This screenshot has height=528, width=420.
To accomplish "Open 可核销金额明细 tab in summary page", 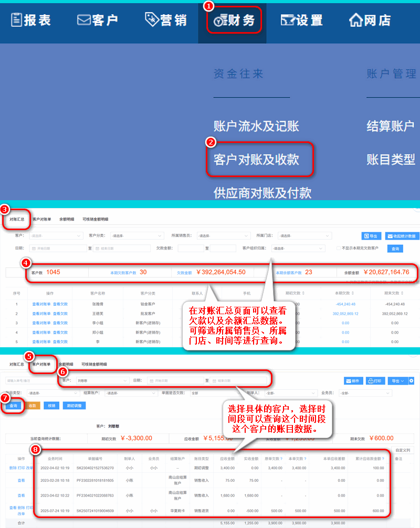I will coord(95,219).
